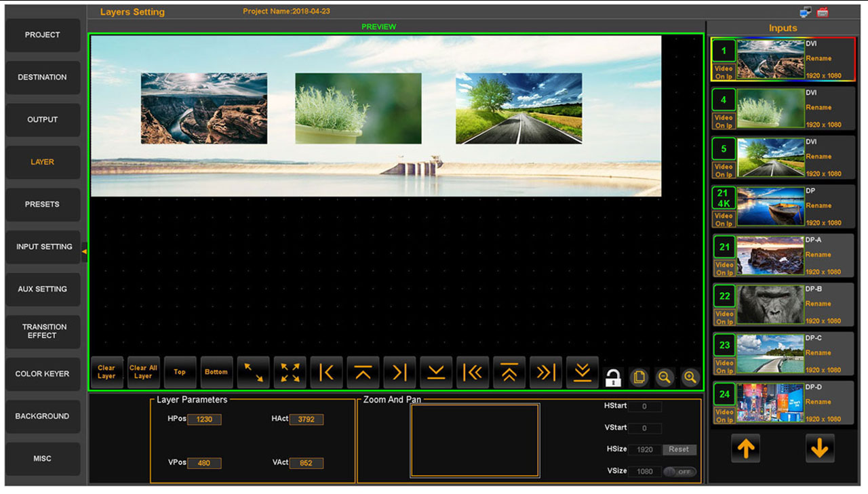This screenshot has height=494, width=868.
Task: Click the network connection icon in header
Action: pos(805,12)
